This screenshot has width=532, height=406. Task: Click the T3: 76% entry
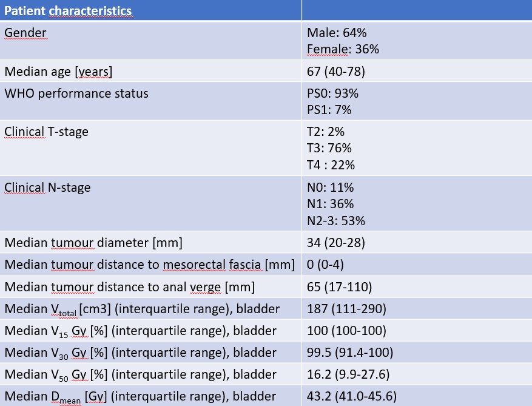click(329, 148)
